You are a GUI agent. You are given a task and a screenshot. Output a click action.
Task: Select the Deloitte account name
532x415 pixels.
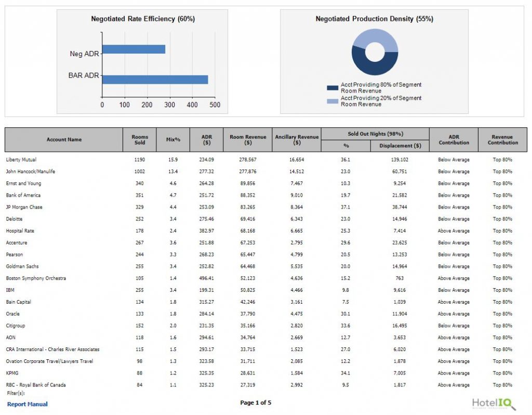14,219
